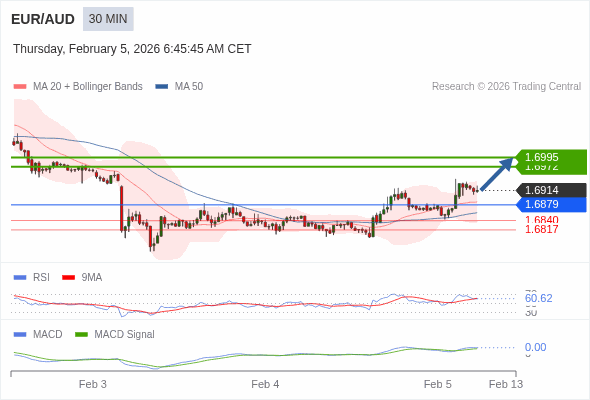Image resolution: width=590 pixels, height=400 pixels.
Task: Click the blue 1.6879 pivot label
Action: pos(551,204)
